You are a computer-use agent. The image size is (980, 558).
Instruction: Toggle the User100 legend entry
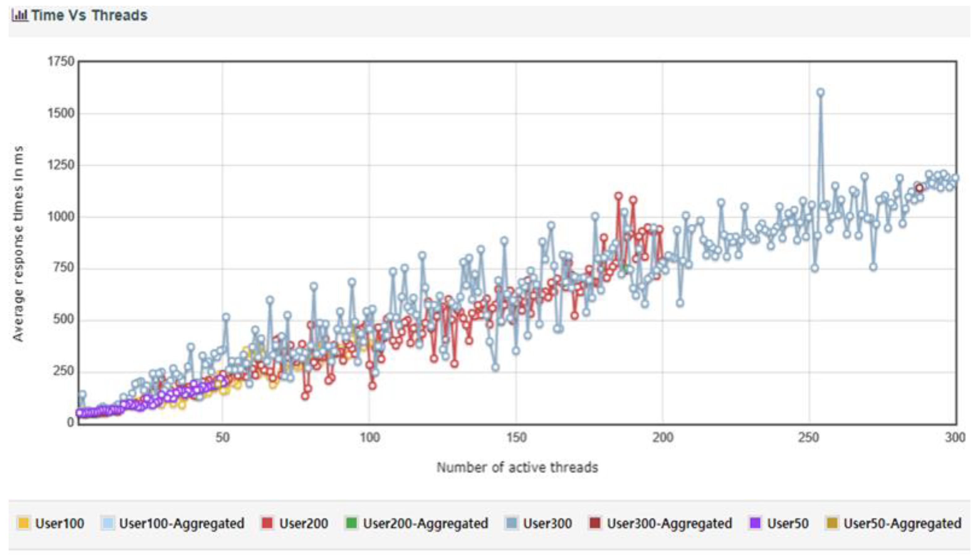[59, 523]
